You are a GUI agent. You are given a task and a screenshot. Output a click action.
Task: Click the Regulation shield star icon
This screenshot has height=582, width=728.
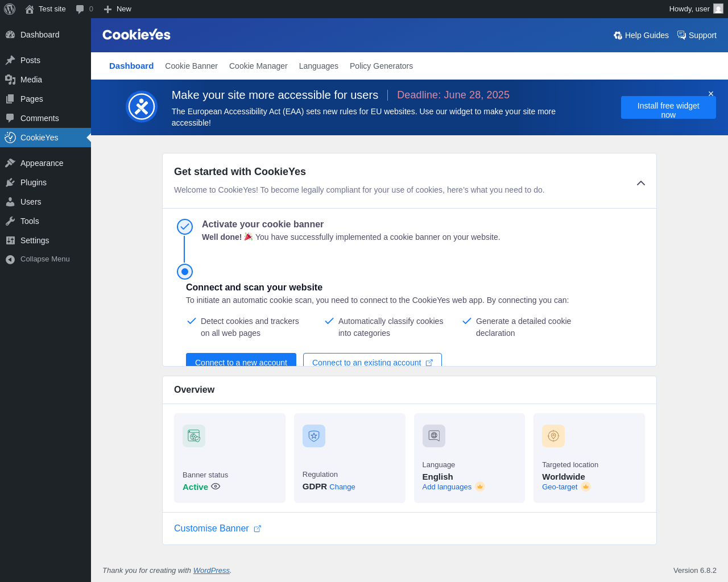(314, 436)
